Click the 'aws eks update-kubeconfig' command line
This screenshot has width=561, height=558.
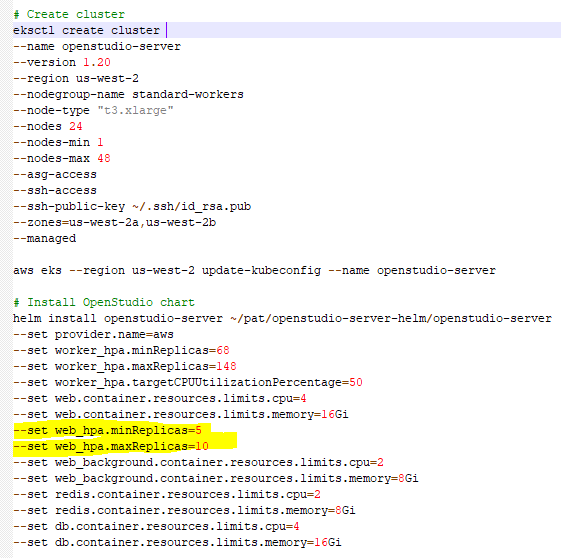[x=254, y=270]
